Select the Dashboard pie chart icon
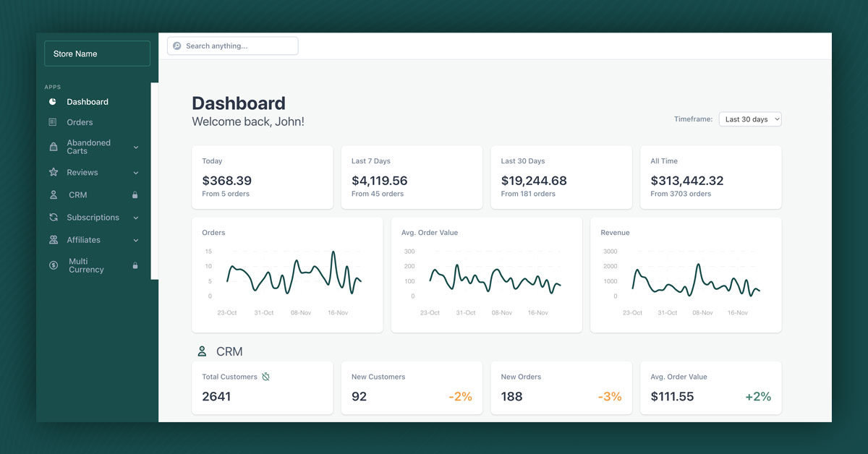The image size is (868, 454). pos(53,101)
